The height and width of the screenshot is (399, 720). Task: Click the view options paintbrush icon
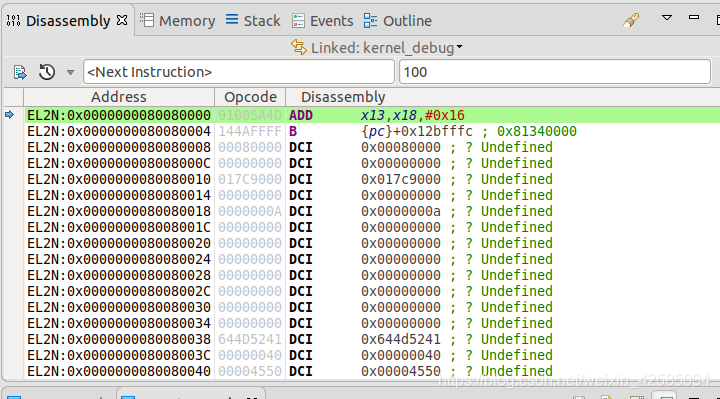point(631,20)
